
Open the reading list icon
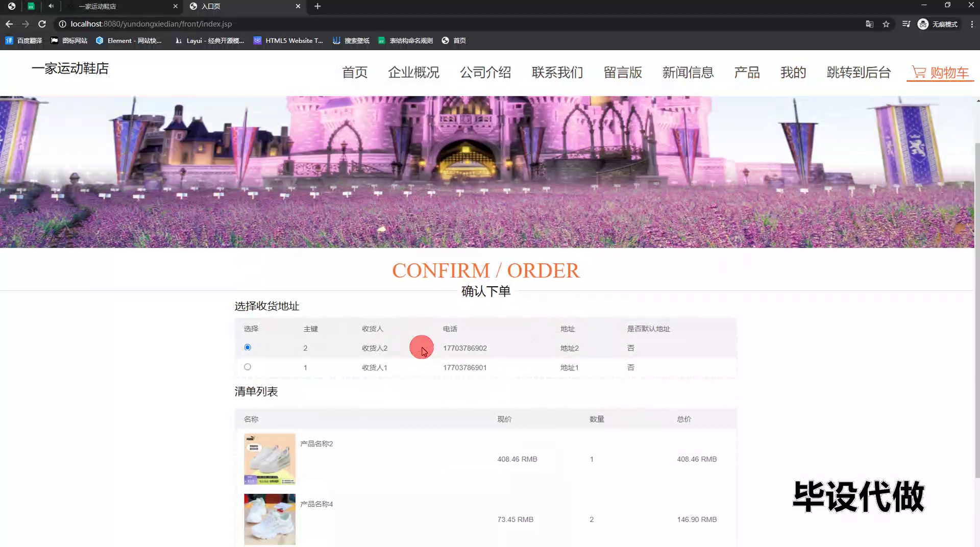click(x=906, y=24)
